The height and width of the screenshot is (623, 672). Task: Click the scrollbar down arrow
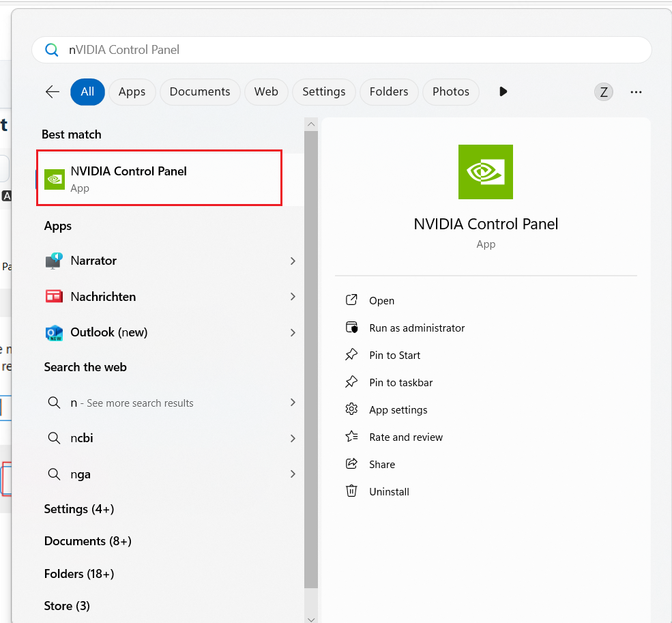pos(311,619)
